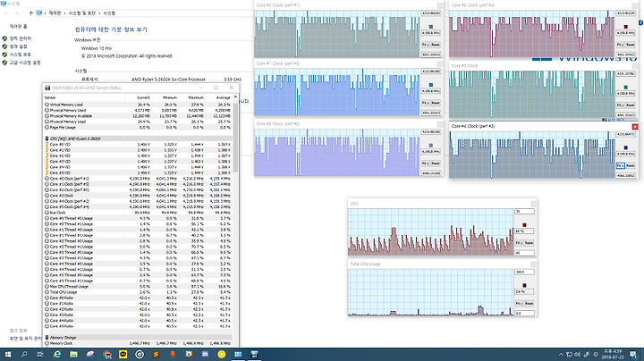Viewport: 644px width, 361px height.
Task: Open KakaoTalk from taskbar
Action: click(x=123, y=355)
